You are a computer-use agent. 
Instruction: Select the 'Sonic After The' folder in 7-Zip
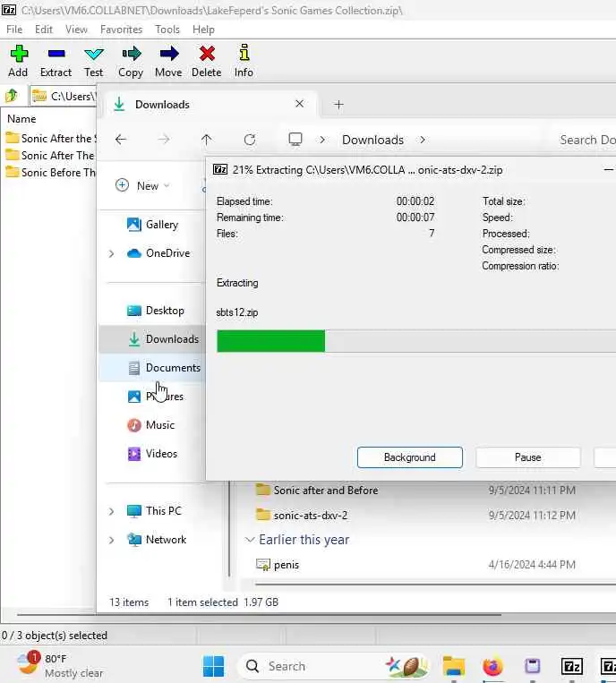50,156
